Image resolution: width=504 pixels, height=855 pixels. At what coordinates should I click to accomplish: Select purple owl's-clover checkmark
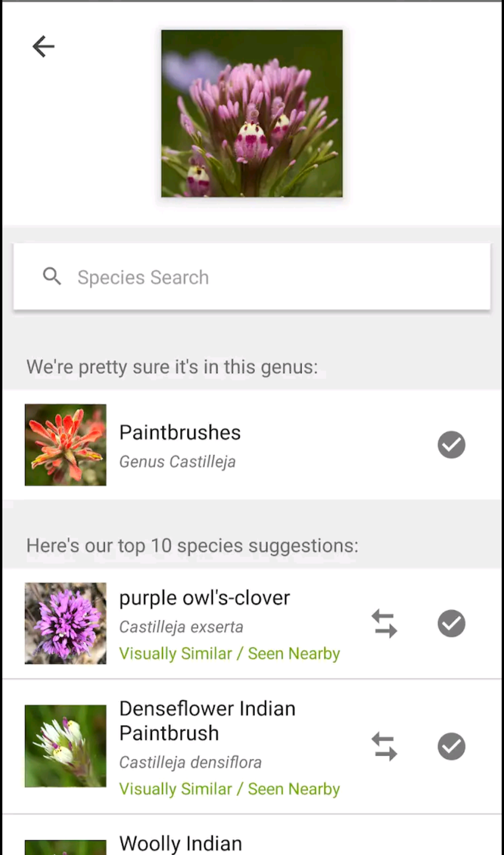451,624
